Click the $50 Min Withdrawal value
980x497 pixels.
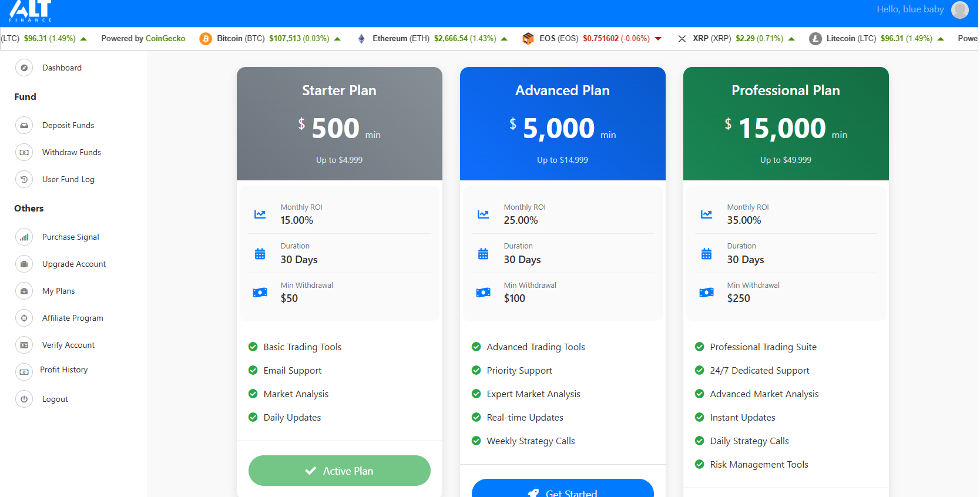(x=289, y=298)
